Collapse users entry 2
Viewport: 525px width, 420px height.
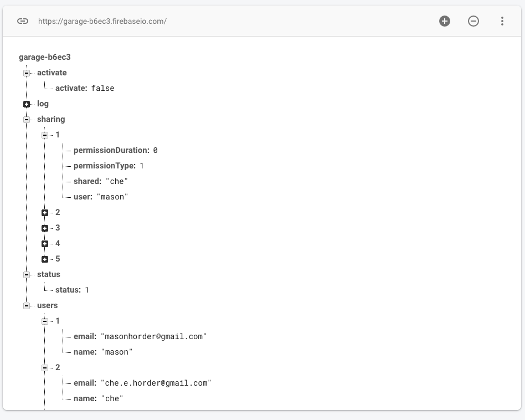pyautogui.click(x=44, y=368)
